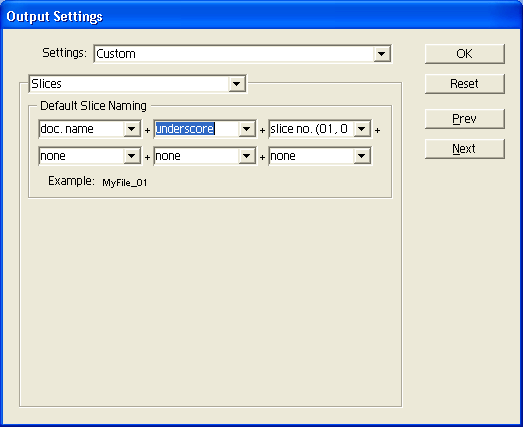Advance to Next settings page
Viewport: 523px width, 427px height.
[465, 149]
